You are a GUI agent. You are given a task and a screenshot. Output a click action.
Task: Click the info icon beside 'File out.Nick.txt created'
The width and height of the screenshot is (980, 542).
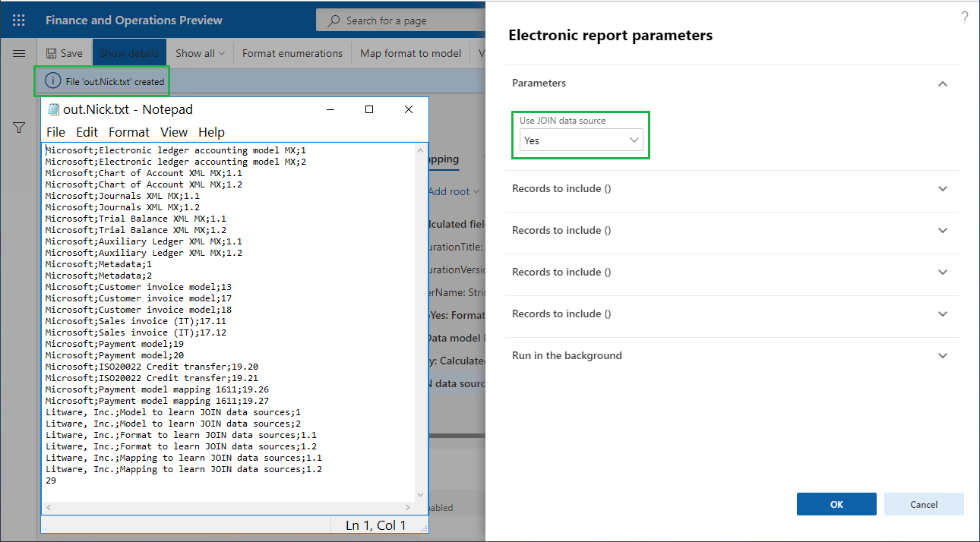point(52,80)
